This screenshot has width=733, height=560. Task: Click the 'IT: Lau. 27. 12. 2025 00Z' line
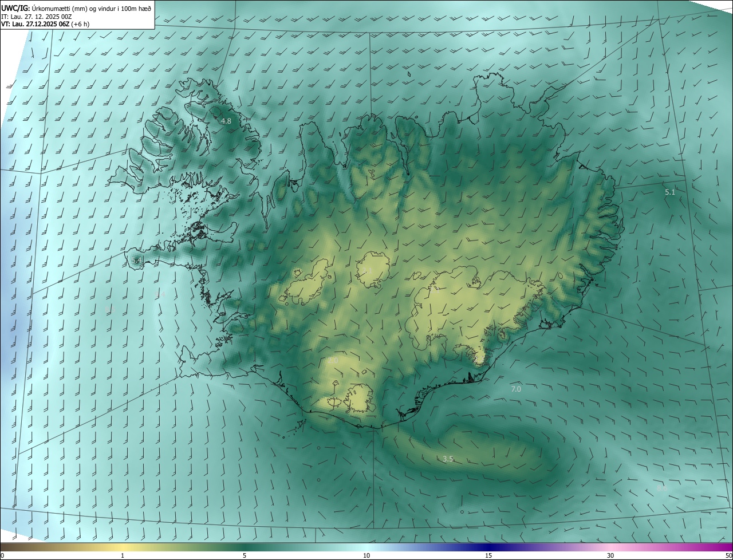coord(36,16)
